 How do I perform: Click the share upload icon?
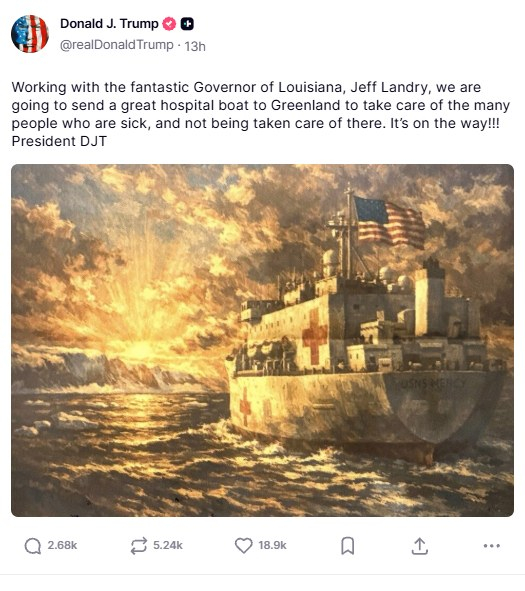click(x=419, y=546)
